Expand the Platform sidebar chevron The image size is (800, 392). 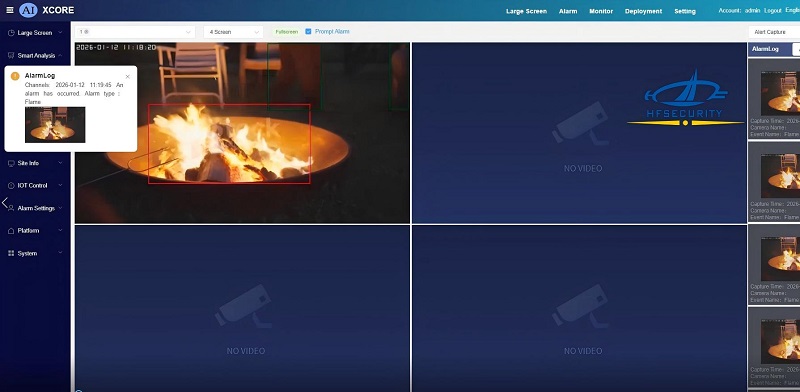(x=60, y=231)
